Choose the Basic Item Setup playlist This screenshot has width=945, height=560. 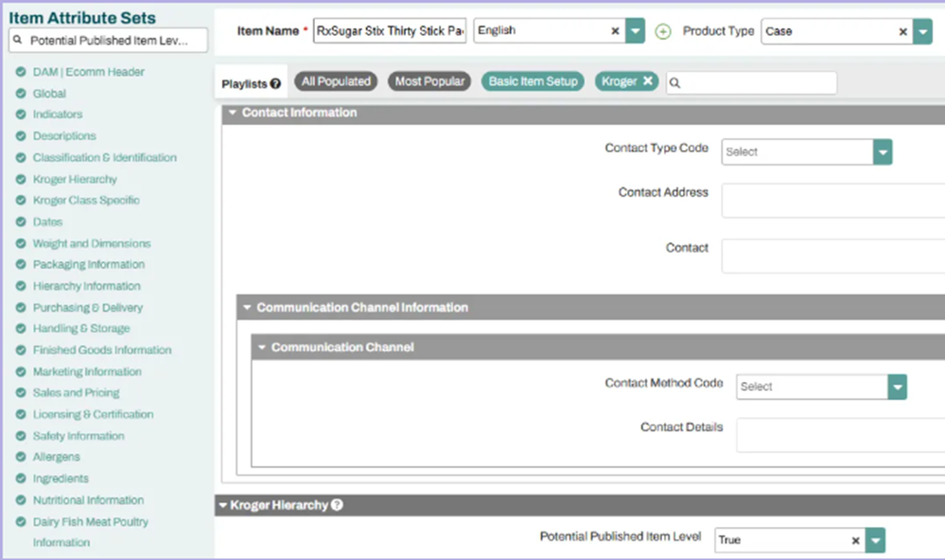(x=533, y=81)
